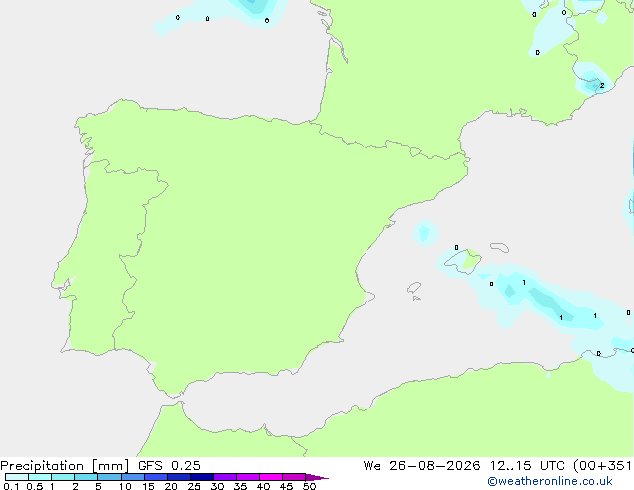Click the 45–50 mm legend swatch
This screenshot has height=490, width=634.
click(294, 477)
